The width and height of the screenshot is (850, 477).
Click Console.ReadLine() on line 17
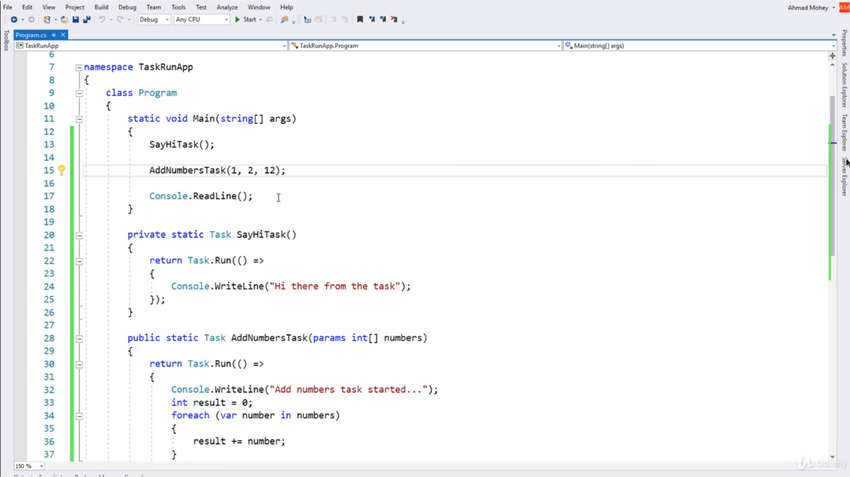(x=201, y=196)
